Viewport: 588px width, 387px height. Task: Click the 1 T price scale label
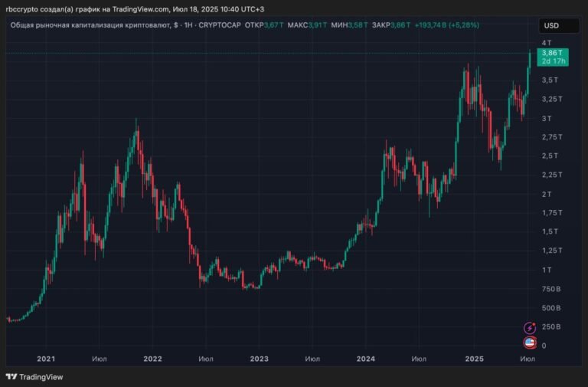[547, 270]
